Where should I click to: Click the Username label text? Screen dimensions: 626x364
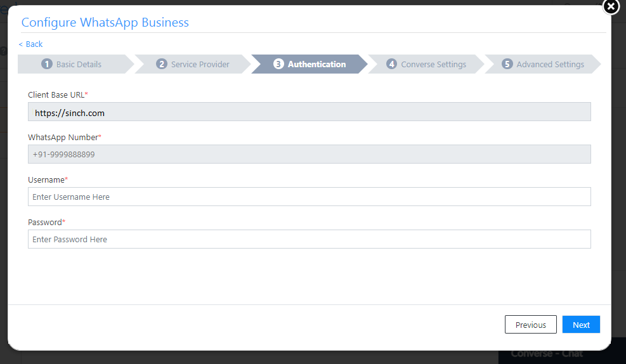(46, 179)
